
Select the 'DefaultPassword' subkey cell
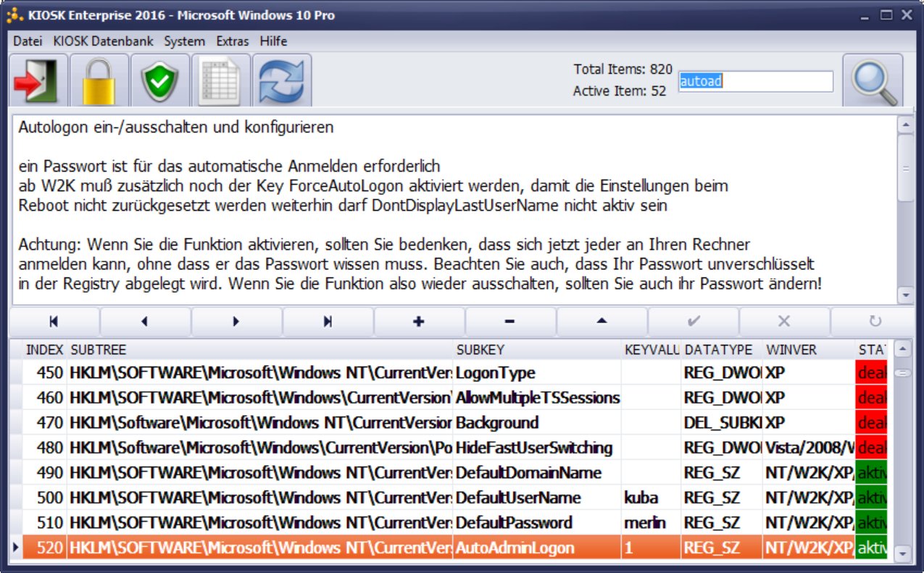click(x=538, y=523)
